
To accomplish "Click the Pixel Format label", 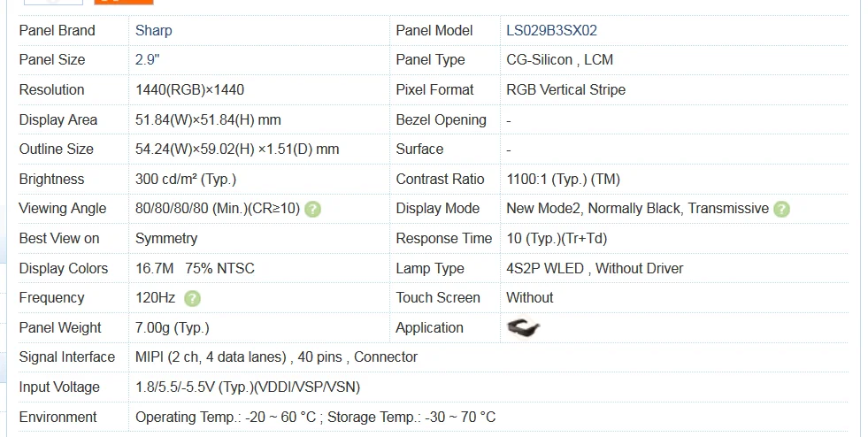I will (434, 89).
